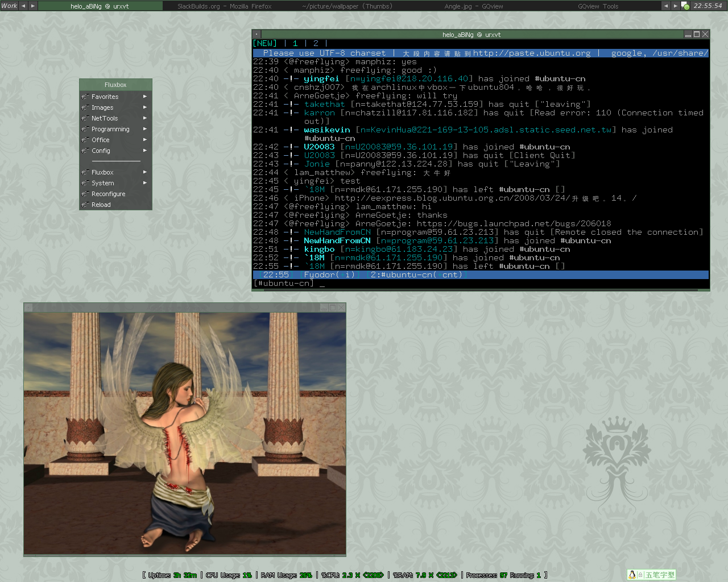
Task: Click the previous window arrow near the clock
Action: pyautogui.click(x=666, y=6)
